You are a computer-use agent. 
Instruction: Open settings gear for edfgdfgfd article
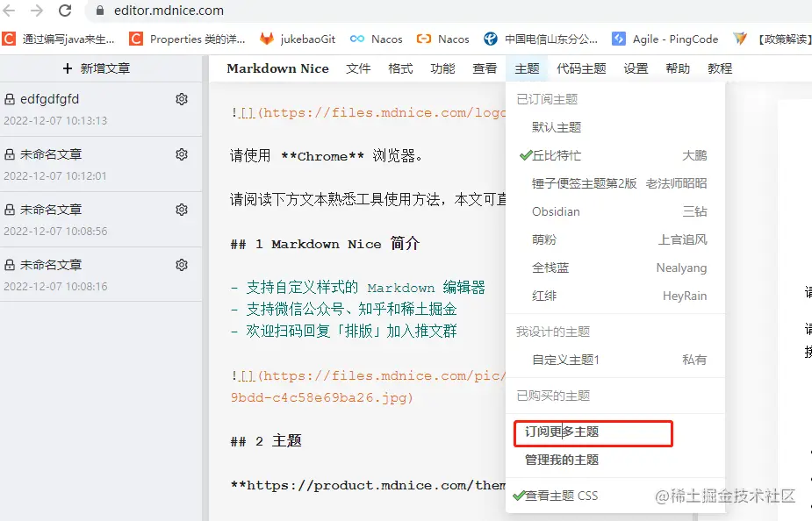click(181, 99)
